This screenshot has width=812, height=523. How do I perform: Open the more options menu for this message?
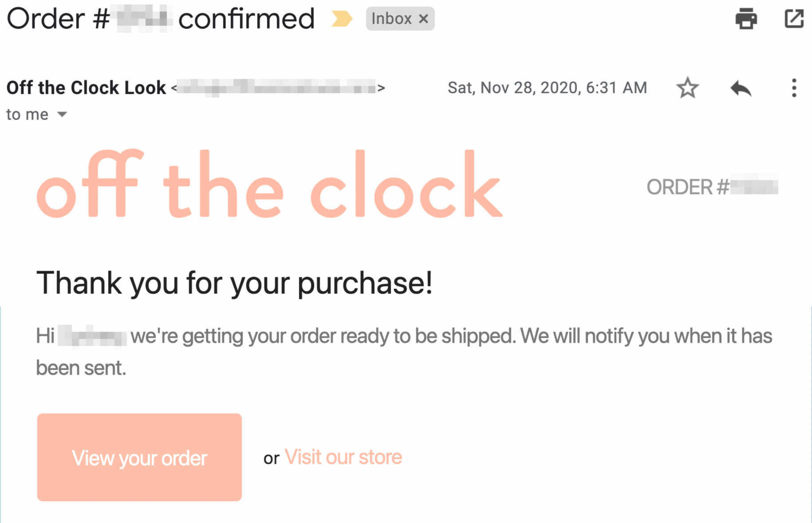tap(793, 87)
